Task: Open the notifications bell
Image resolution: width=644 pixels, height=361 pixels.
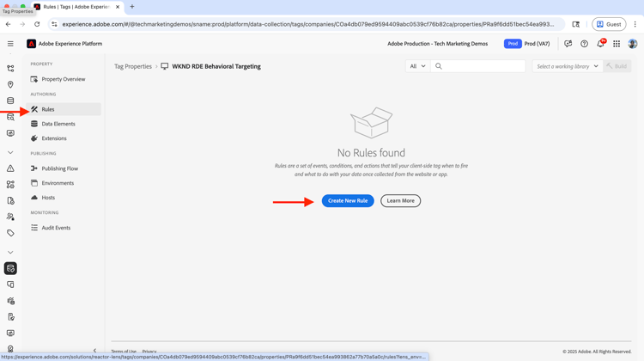Action: point(600,44)
